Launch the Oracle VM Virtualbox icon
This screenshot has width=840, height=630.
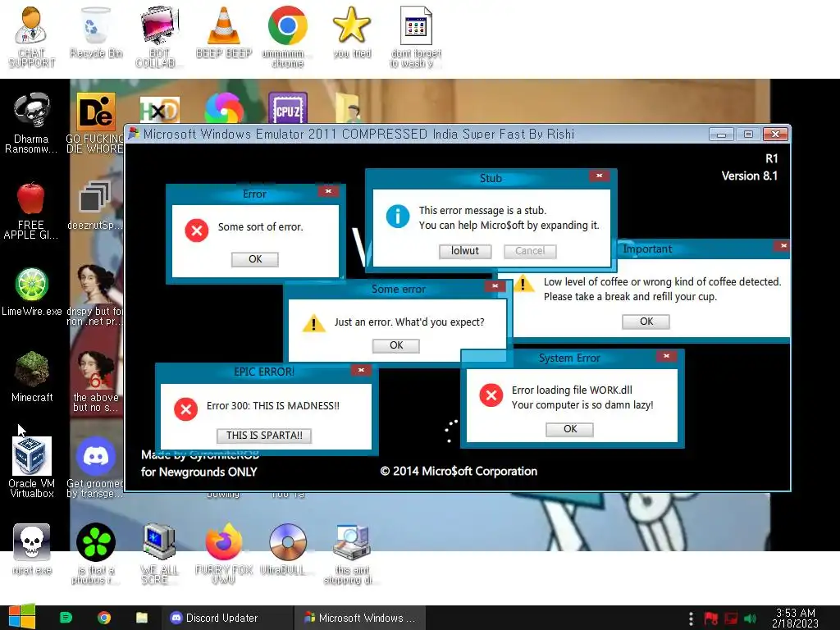(32, 467)
